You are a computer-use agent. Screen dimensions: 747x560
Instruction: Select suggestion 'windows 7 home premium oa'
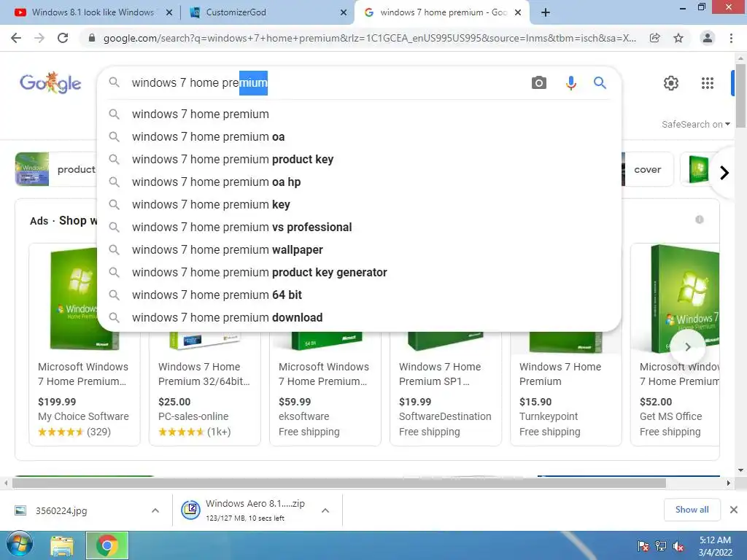pyautogui.click(x=359, y=136)
